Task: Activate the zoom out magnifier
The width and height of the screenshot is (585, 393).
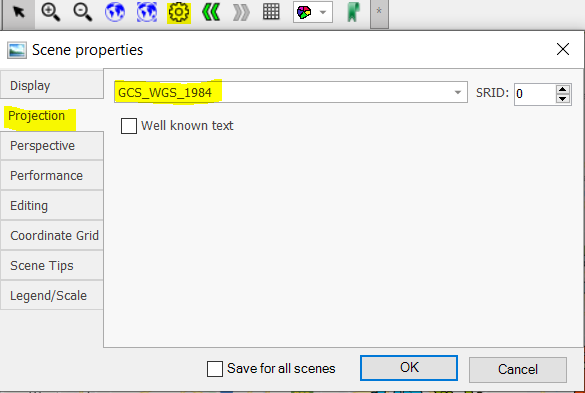Action: [82, 12]
